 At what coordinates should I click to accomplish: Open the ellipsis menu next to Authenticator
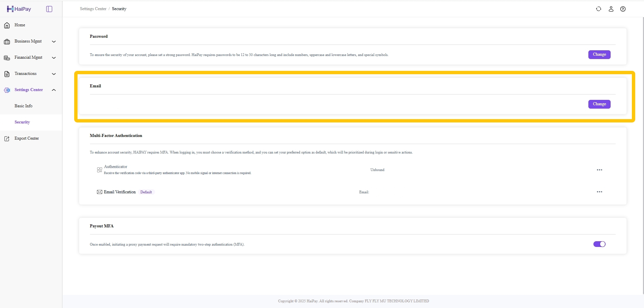click(600, 170)
